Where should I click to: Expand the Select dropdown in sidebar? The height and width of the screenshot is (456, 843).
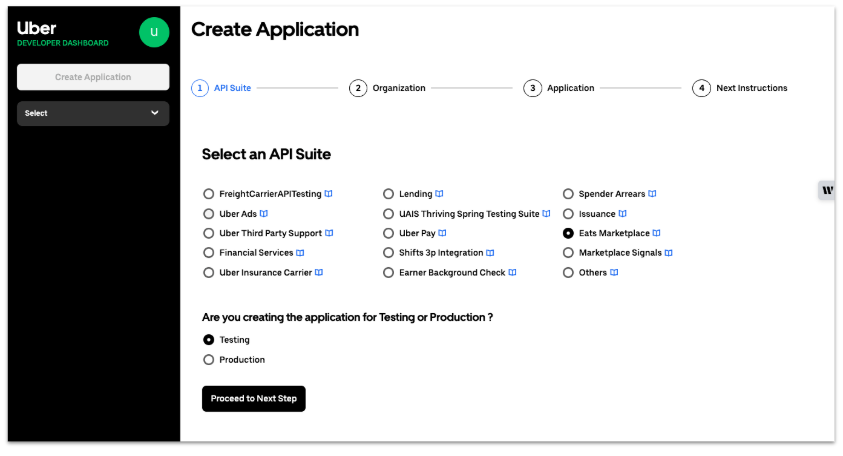point(93,113)
